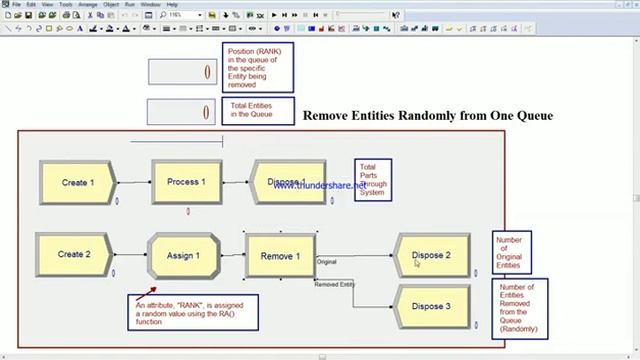The image size is (640, 360).
Task: Open the Arrange menu
Action: [88, 4]
